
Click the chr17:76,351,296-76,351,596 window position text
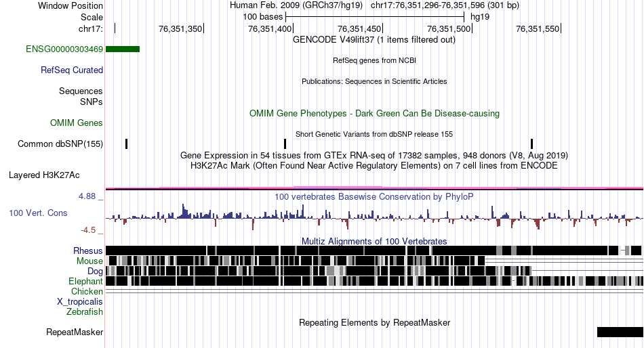445,5
